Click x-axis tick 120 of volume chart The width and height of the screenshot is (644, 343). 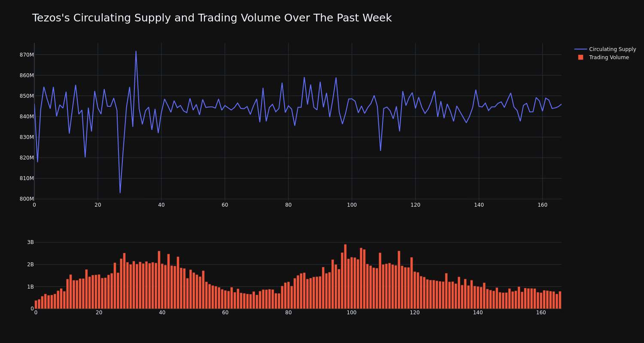coord(415,313)
